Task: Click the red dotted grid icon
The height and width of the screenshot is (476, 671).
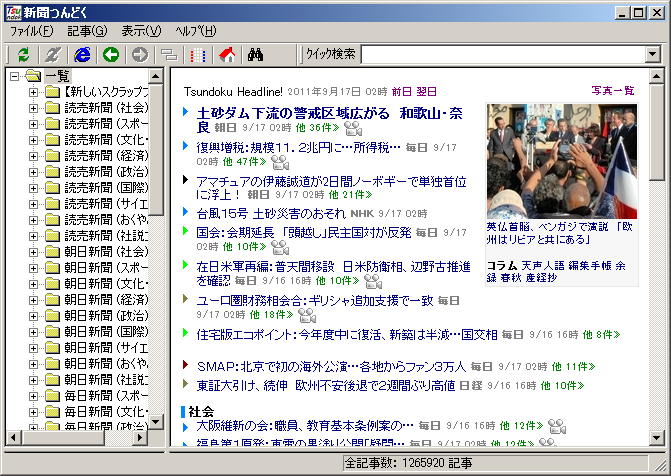Action: pos(198,55)
